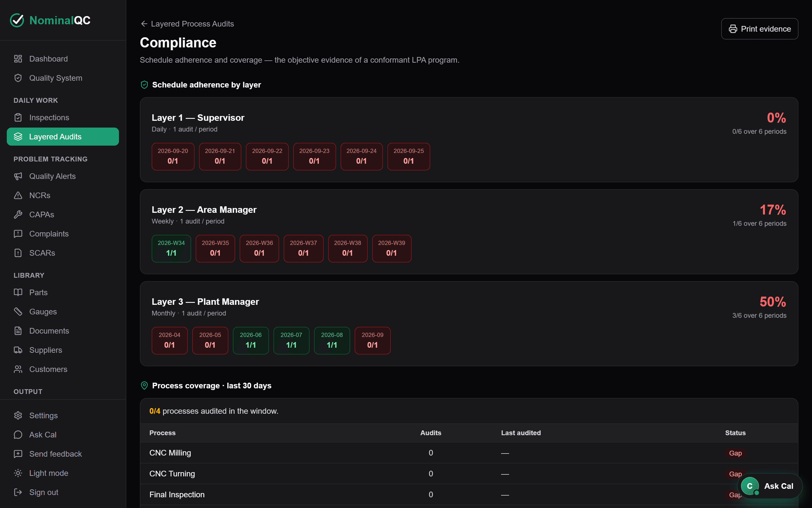This screenshot has height=508, width=812.
Task: Select the 2026-W34 completed week tile
Action: (171, 249)
